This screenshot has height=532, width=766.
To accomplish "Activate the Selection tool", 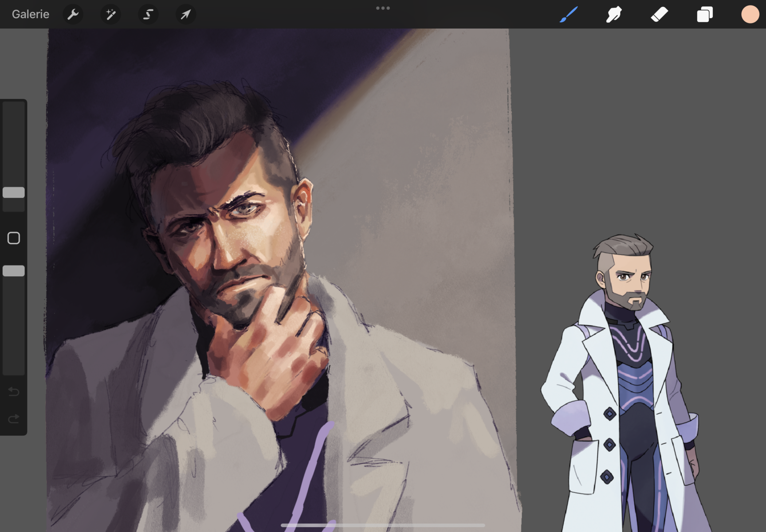I will pyautogui.click(x=148, y=14).
